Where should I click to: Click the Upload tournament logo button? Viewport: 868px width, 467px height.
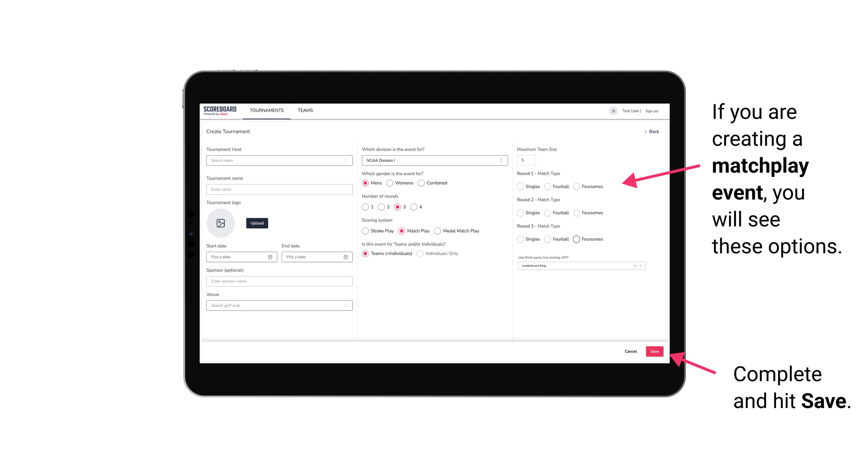(x=257, y=223)
